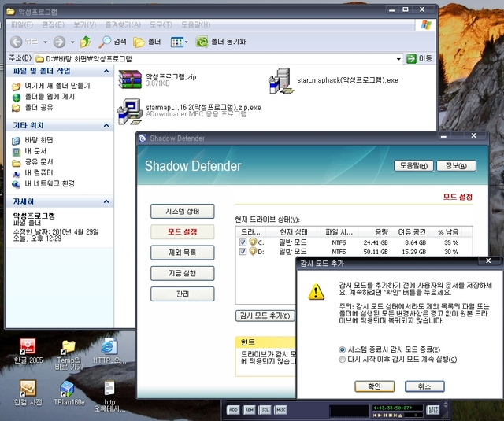Go to 내 네트워크 환경 in Other Places
This screenshot has width=504, height=421.
coord(50,183)
